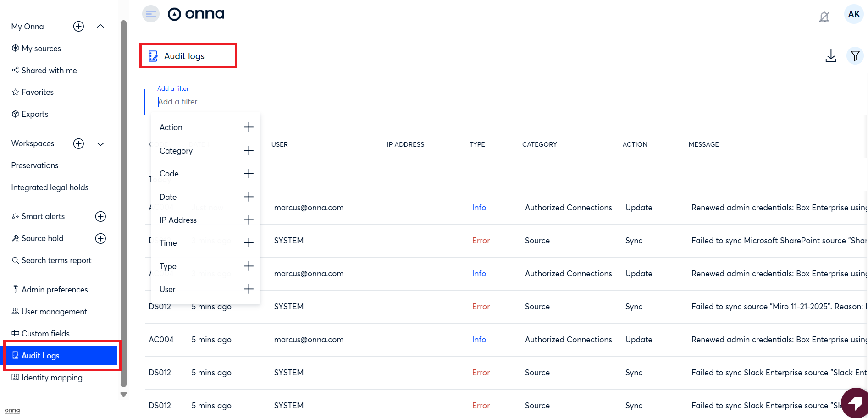Click the plus icon next to Source hold
The height and width of the screenshot is (418, 868).
[x=100, y=238]
